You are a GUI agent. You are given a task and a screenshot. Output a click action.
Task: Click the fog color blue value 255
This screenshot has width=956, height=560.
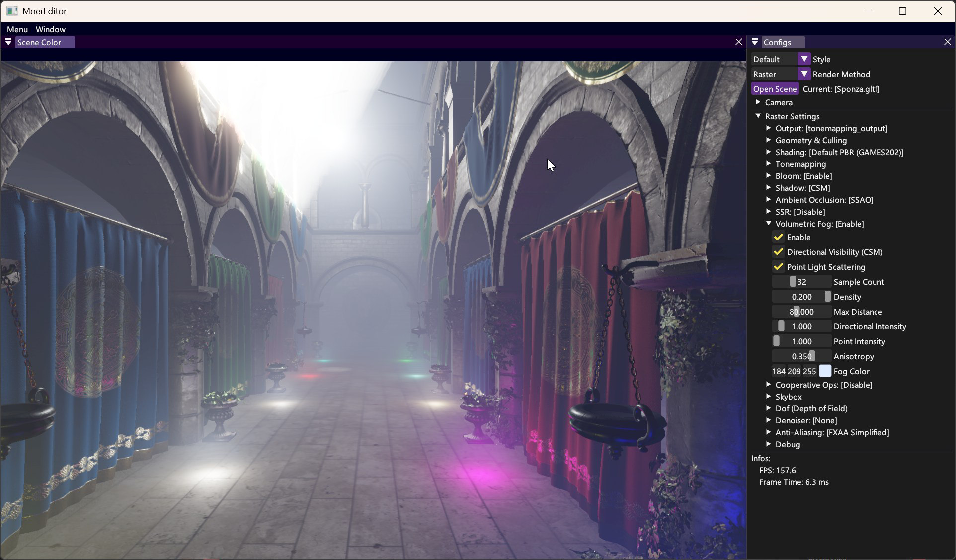pos(809,371)
